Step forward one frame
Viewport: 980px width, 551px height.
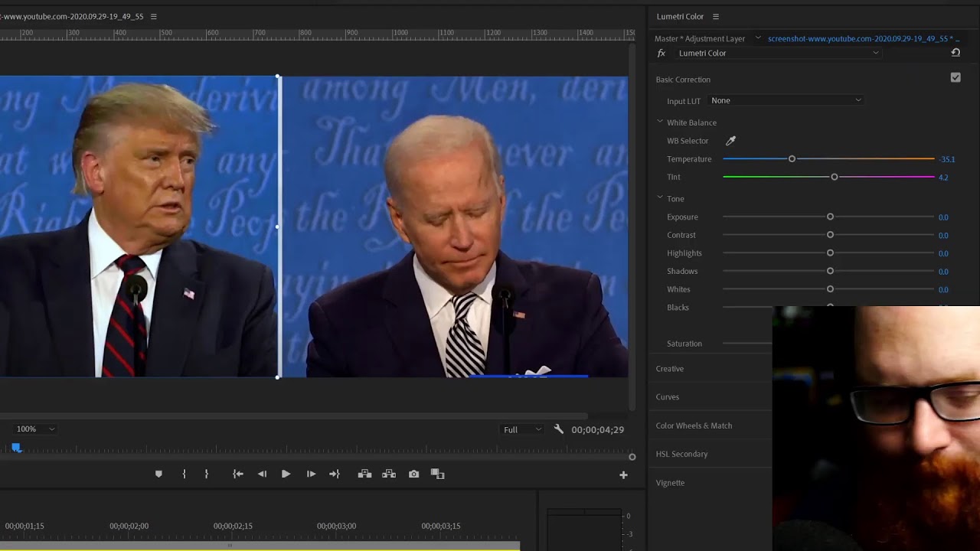tap(311, 474)
